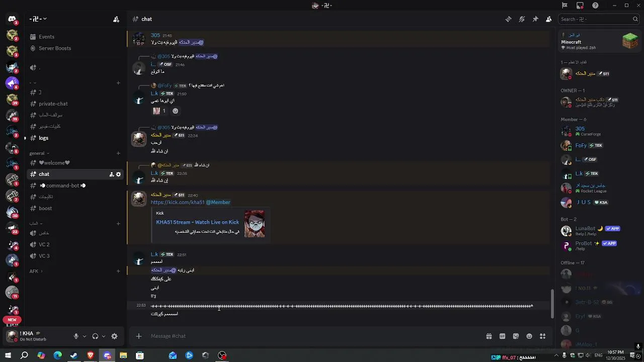The width and height of the screenshot is (644, 362).
Task: Open the emoji picker
Action: [529, 336]
